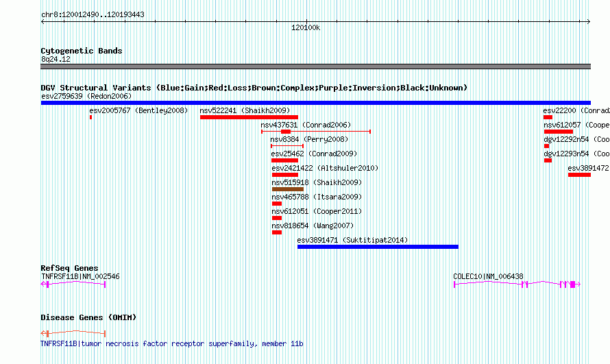The image size is (610, 364).
Task: Click the 120100k ruler tick label
Action: (x=306, y=27)
